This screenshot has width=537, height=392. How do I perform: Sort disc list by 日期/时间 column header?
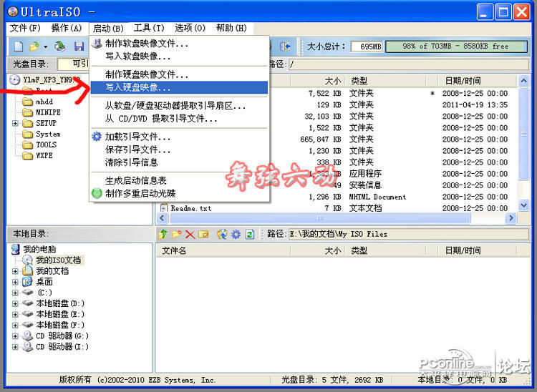pos(463,81)
